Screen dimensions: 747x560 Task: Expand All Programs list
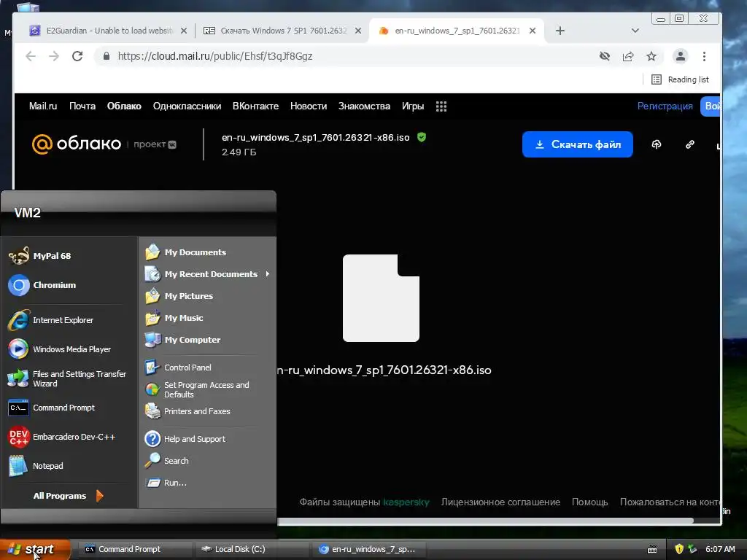(68, 496)
